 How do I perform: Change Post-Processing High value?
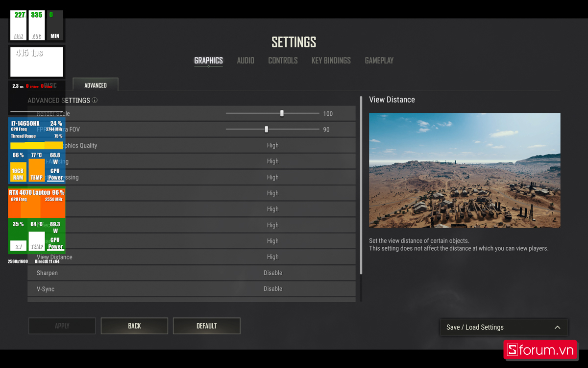coord(273,177)
